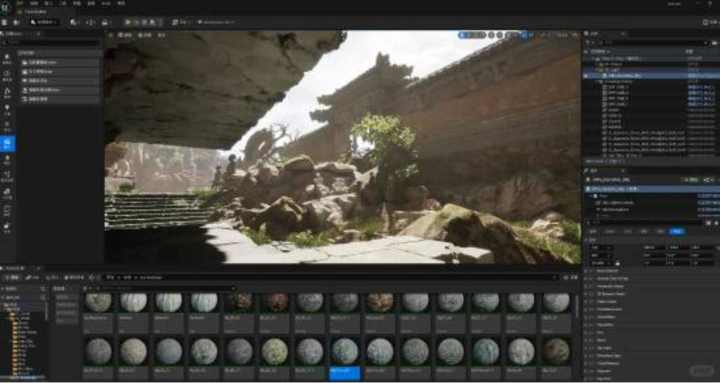
Task: Click the content browser asset grid scrollbar
Action: pyautogui.click(x=577, y=308)
